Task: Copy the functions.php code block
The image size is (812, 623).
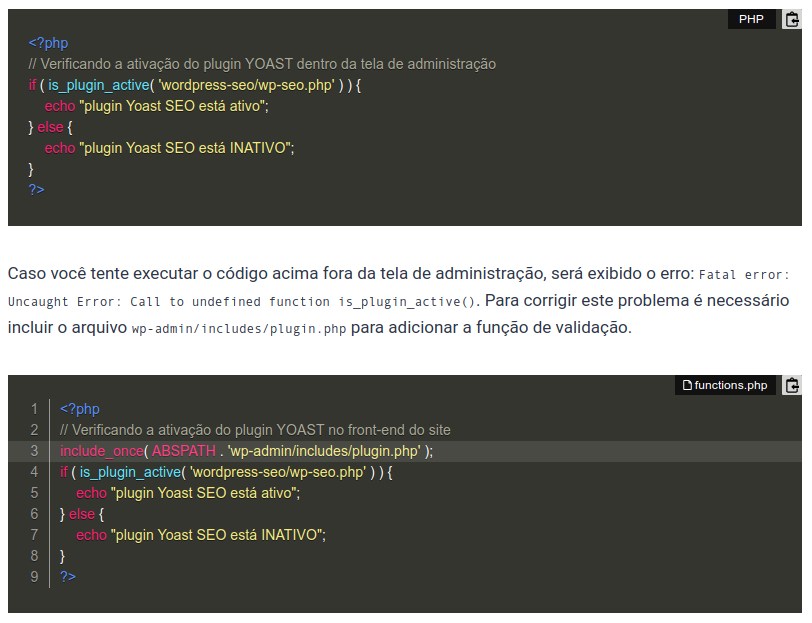Action: click(791, 385)
